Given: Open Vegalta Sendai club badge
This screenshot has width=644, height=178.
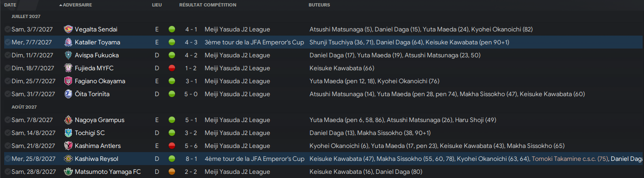Looking at the screenshot, I should [x=68, y=29].
